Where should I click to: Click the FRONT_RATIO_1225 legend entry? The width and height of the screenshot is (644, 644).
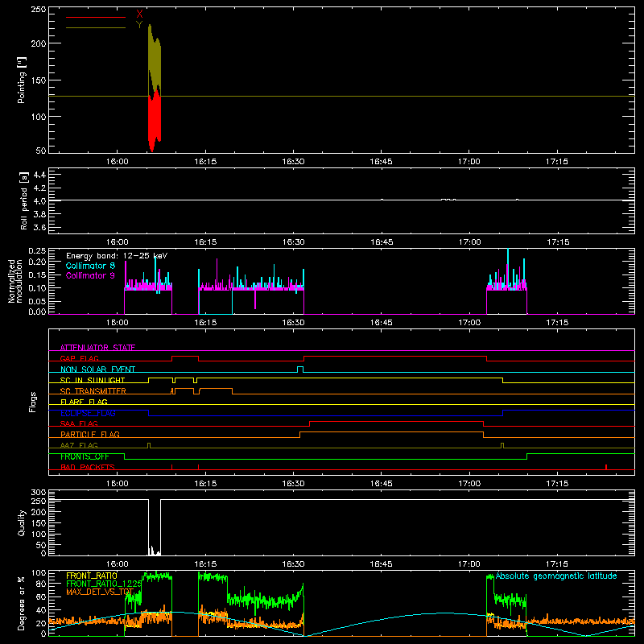(104, 584)
